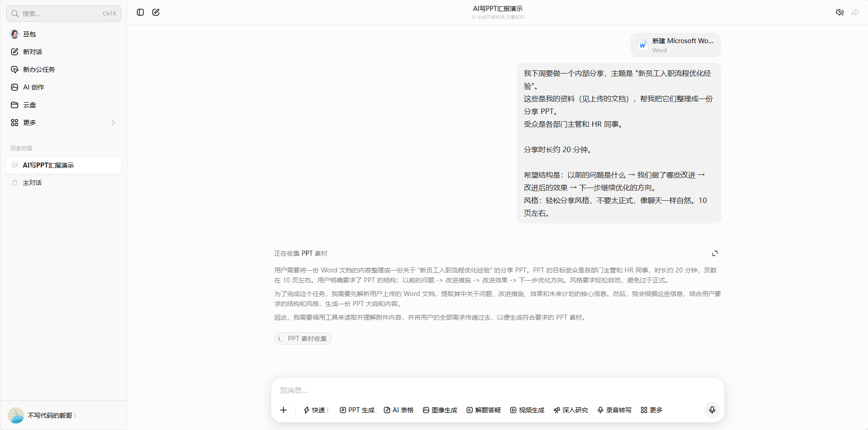
Task: Select the 录音转写 tool
Action: 615,410
